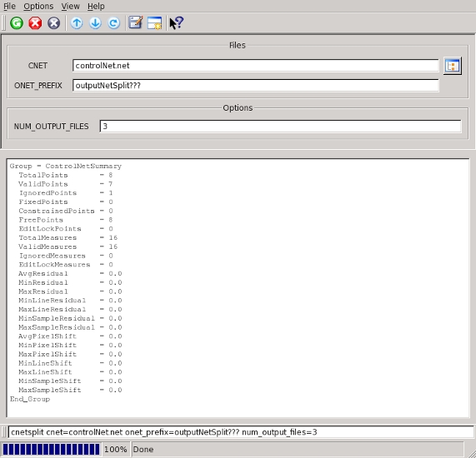Click inside the ControlNetSummary log output area
Screen dimensions: 476x458
point(238,288)
